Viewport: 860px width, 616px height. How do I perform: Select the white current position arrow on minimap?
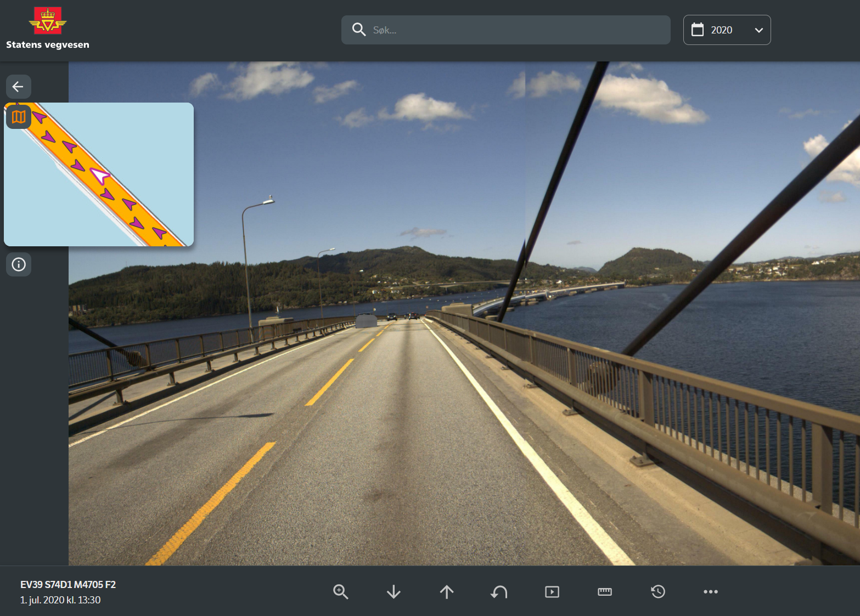coord(100,176)
